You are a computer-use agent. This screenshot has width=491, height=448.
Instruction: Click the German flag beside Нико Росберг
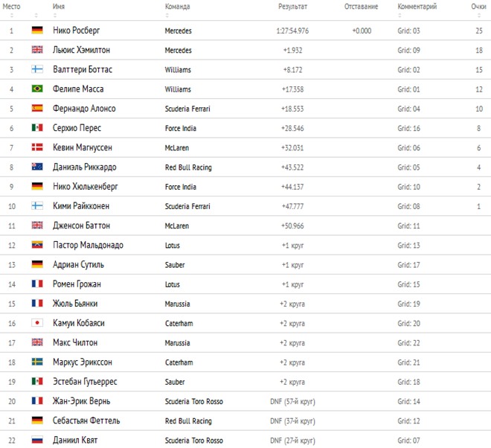click(x=37, y=30)
